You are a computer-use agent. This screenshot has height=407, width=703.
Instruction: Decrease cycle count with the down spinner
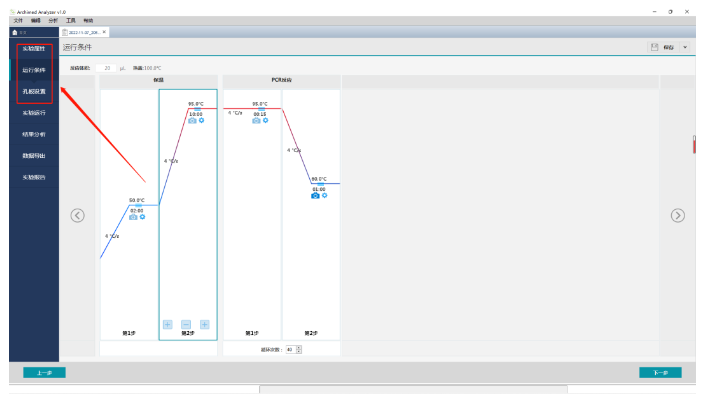click(299, 351)
